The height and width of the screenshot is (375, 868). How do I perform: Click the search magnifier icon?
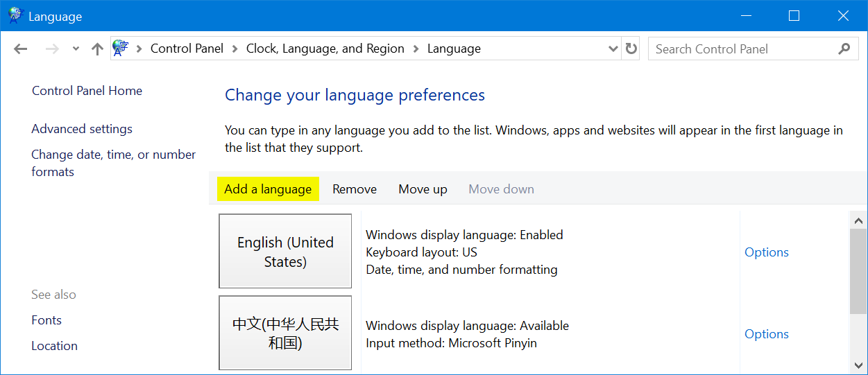pos(844,49)
